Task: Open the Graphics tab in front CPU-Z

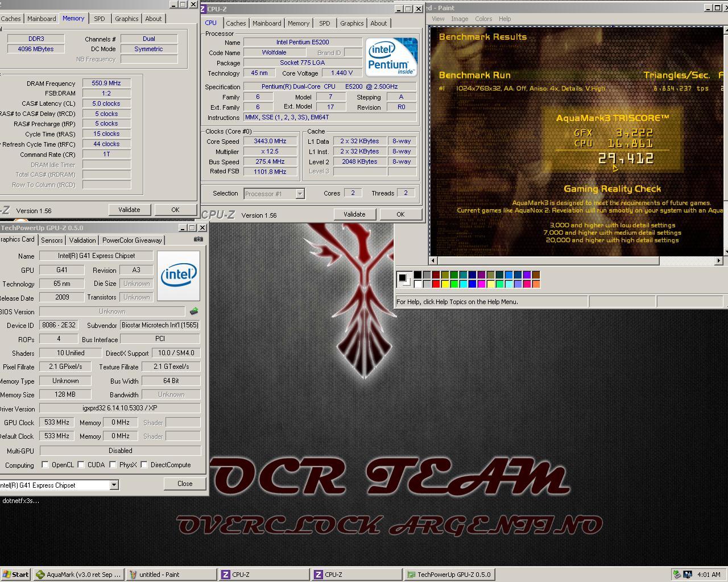Action: 351,23
